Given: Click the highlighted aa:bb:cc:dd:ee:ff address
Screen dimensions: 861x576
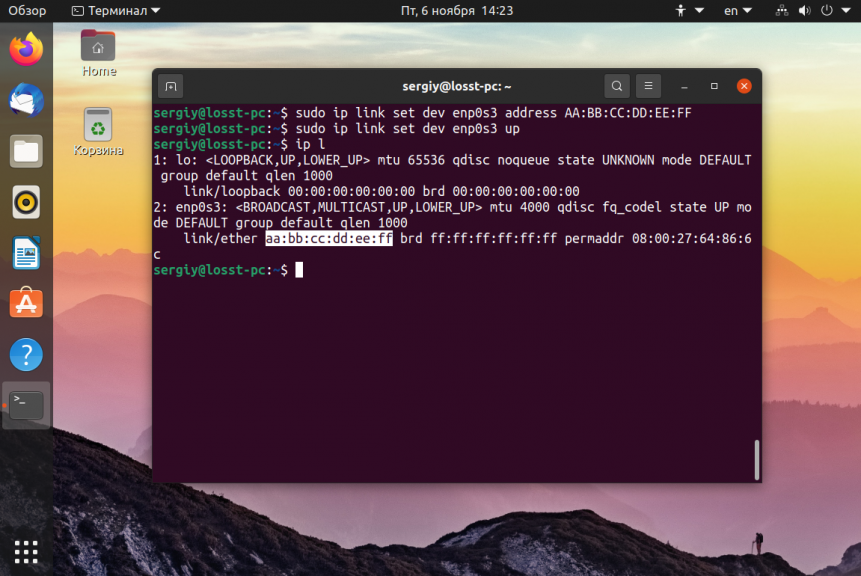Looking at the screenshot, I should coord(329,238).
